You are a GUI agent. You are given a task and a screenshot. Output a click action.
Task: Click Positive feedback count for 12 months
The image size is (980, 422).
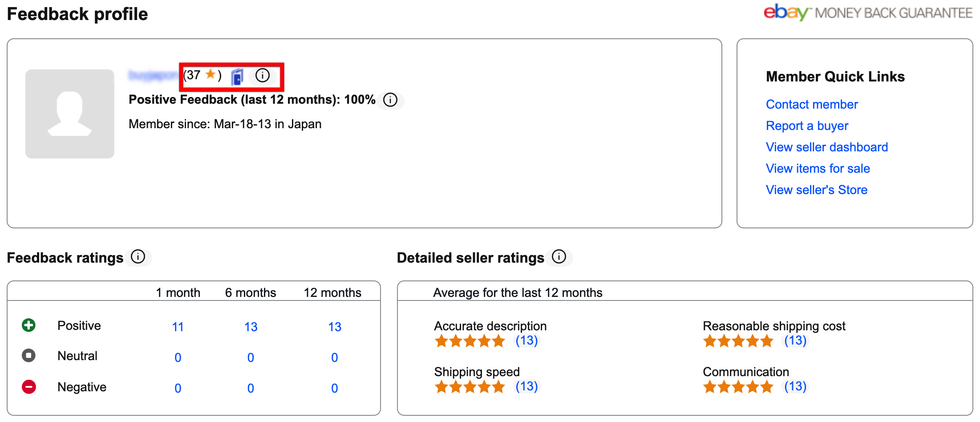(x=335, y=327)
